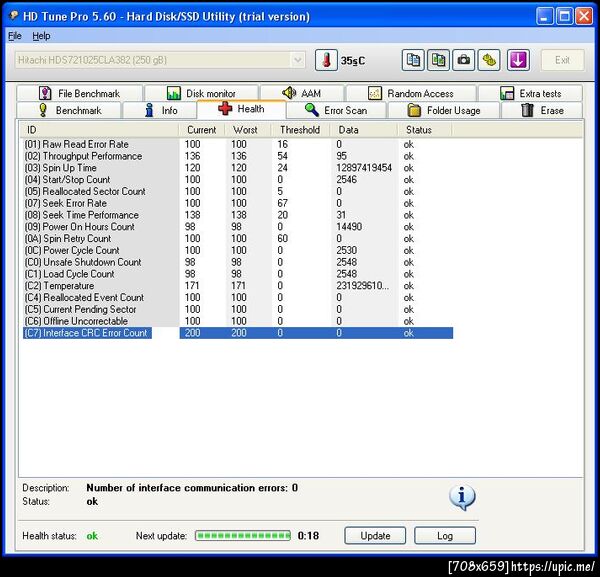600x577 pixels.
Task: Select the (C4) Reallocated Event Count row
Action: tap(237, 298)
